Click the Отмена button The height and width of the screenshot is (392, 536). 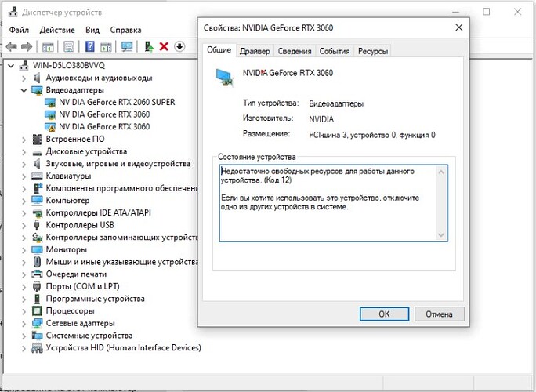tap(440, 314)
